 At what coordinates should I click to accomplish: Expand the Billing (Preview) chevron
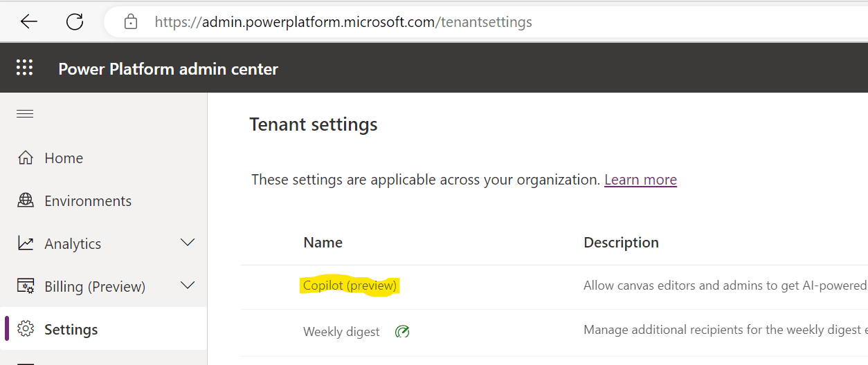coord(188,286)
